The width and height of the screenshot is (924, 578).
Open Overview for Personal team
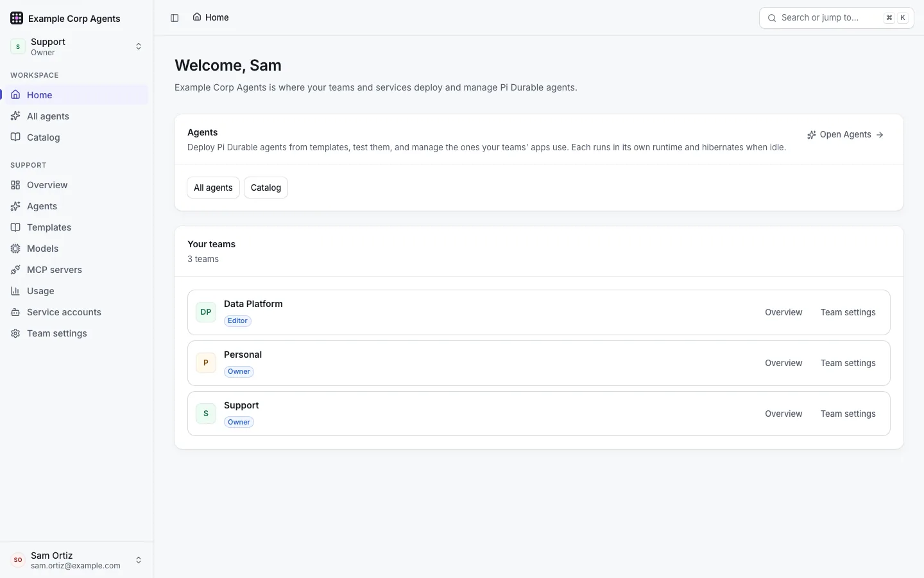783,363
